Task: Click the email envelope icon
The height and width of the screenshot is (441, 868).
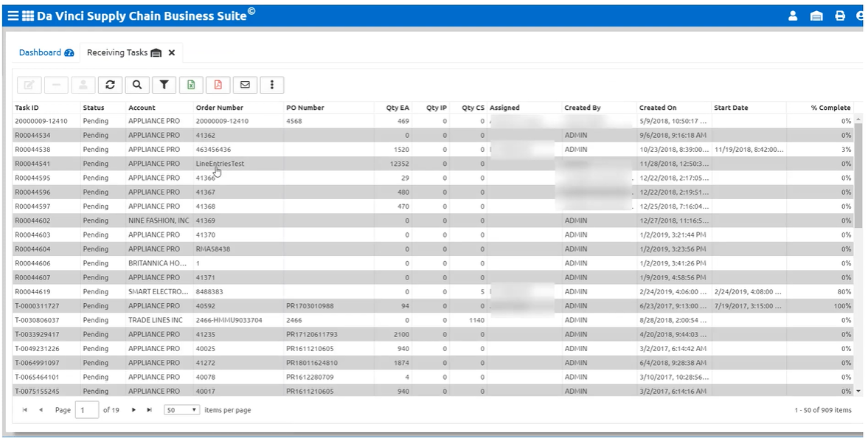Action: [x=245, y=85]
